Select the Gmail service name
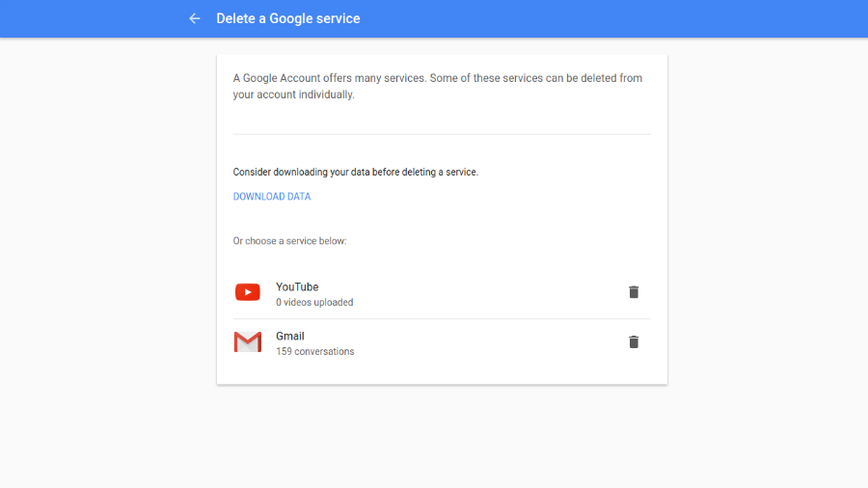Viewport: 868px width, 488px height. 290,337
